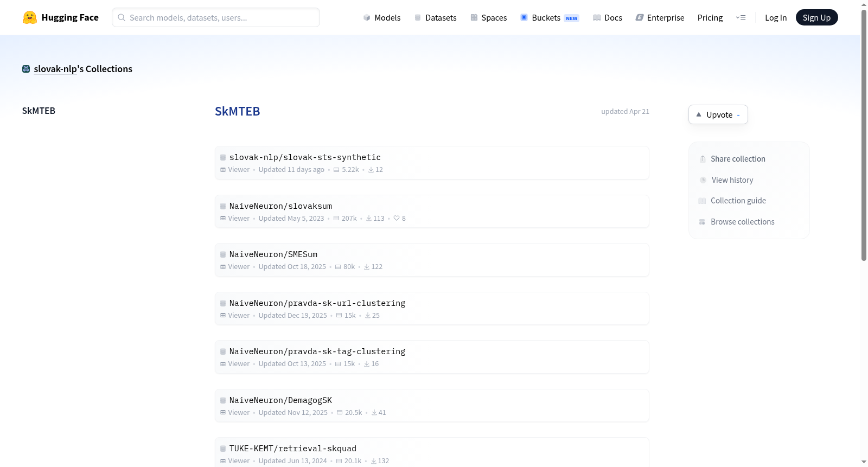Open the Docs menu item
The image size is (868, 467).
[608, 17]
